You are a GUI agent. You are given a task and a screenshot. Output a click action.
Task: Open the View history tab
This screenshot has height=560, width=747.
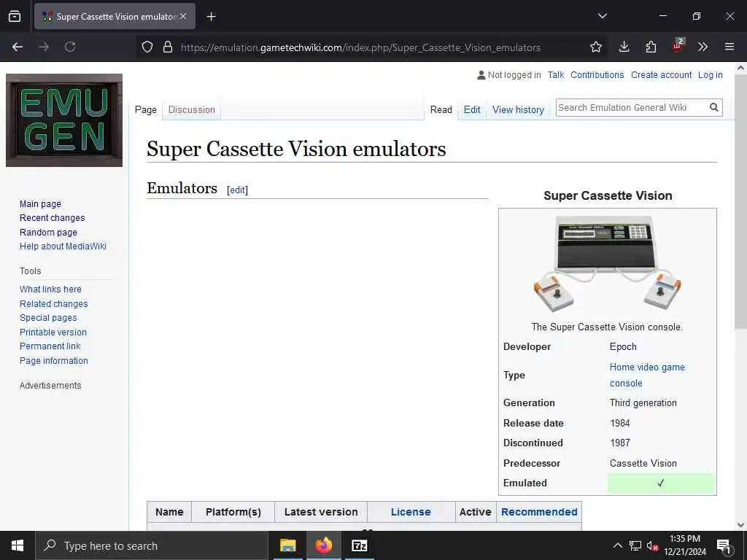(519, 109)
